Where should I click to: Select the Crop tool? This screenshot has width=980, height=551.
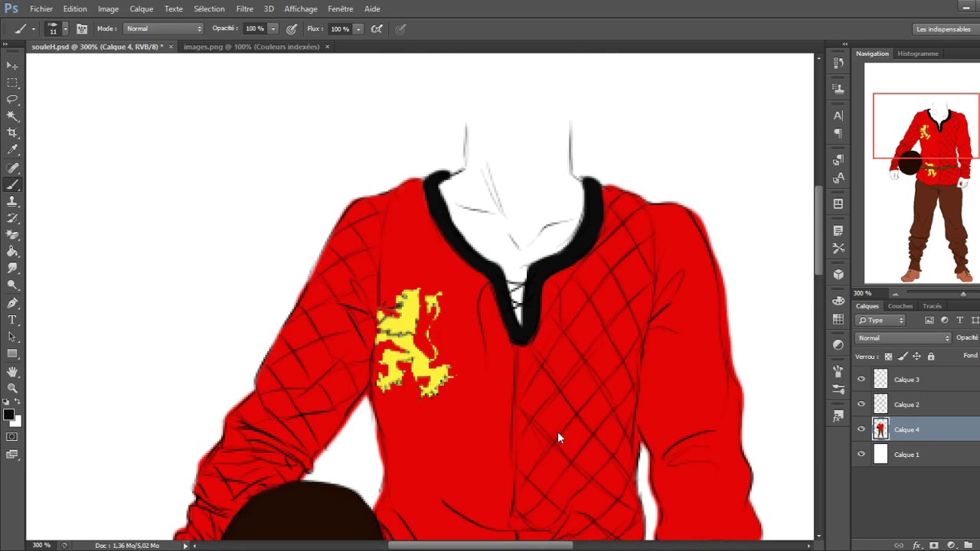point(12,133)
